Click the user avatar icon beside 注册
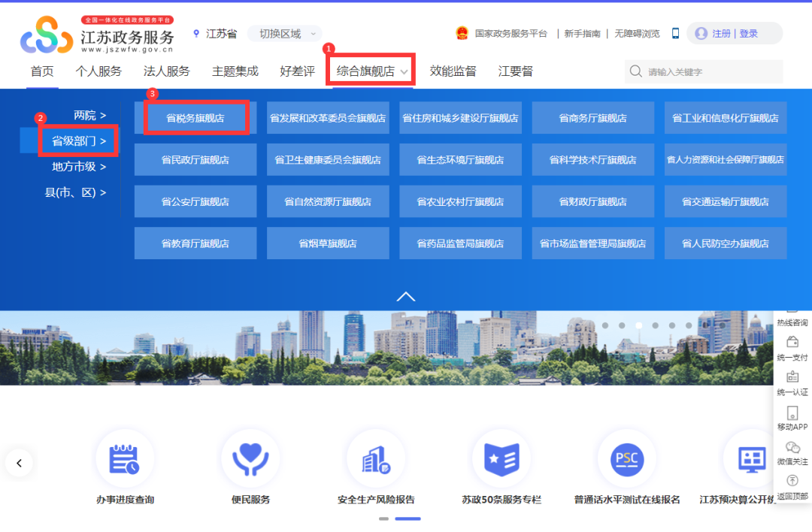 point(701,33)
